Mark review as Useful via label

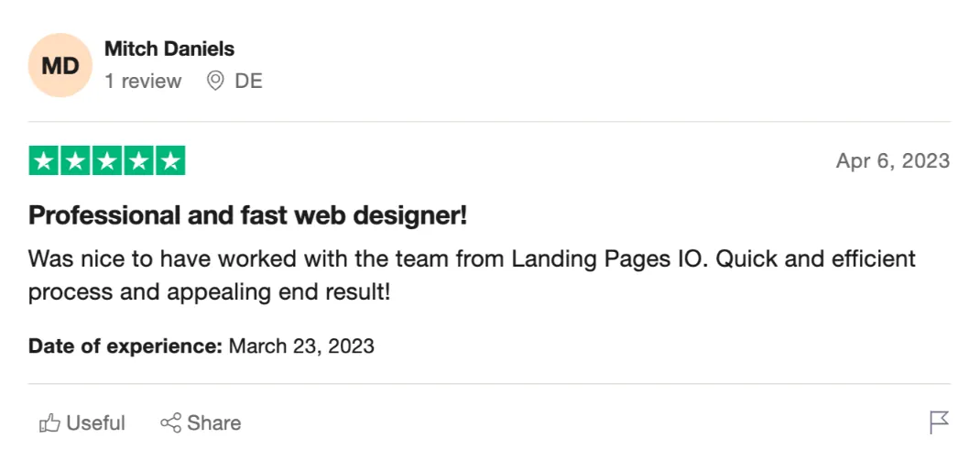(x=95, y=423)
